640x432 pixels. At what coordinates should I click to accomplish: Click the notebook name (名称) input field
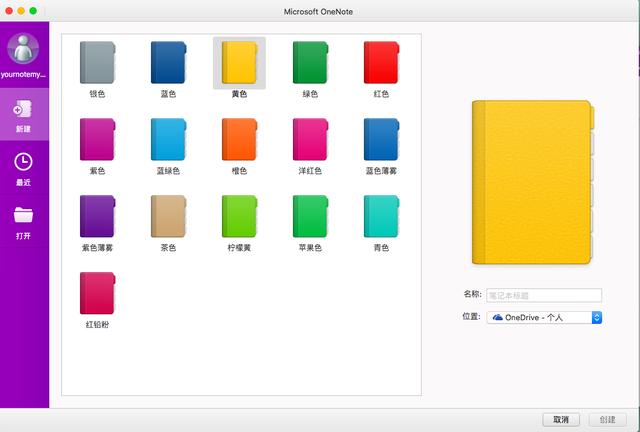(x=544, y=295)
